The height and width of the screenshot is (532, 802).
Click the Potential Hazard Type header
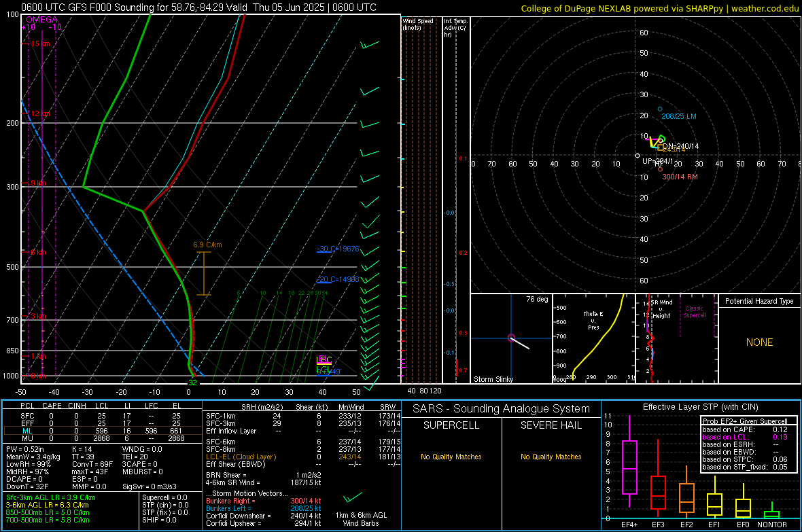(x=759, y=301)
